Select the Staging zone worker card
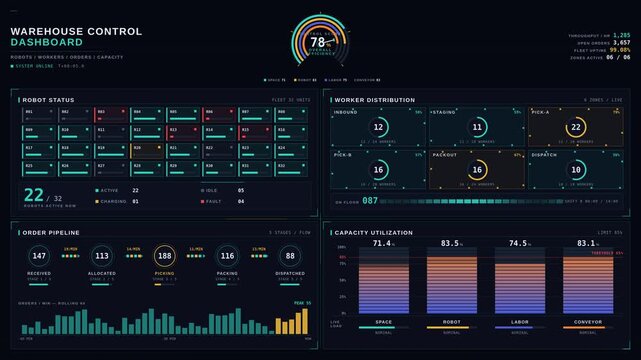This screenshot has height=360, width=641. point(477,127)
